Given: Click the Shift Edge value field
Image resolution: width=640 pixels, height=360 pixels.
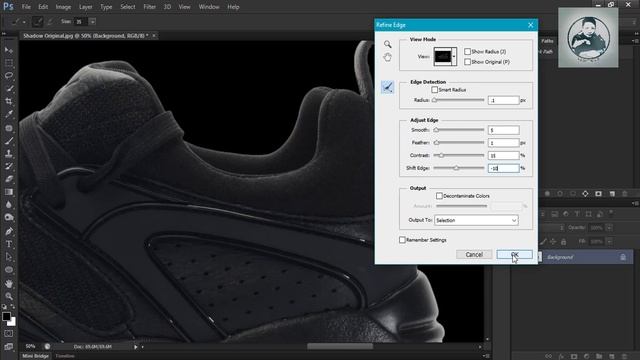Looking at the screenshot, I should pyautogui.click(x=503, y=168).
